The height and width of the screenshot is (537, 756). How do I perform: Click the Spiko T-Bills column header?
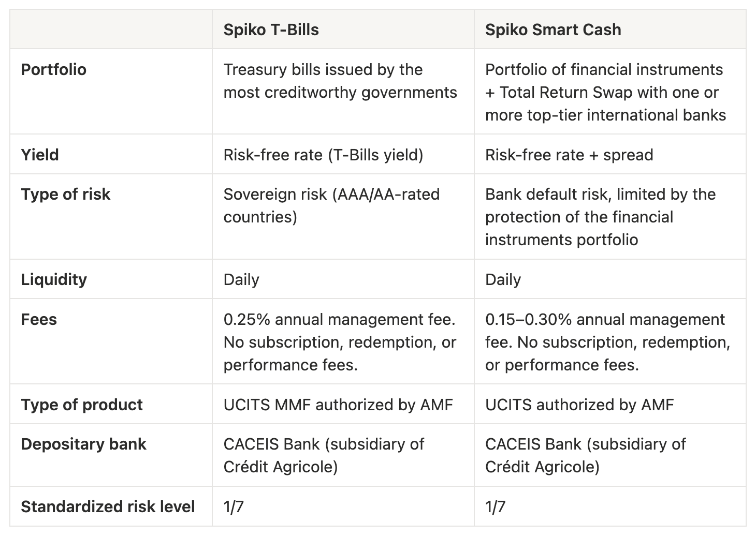tap(271, 29)
